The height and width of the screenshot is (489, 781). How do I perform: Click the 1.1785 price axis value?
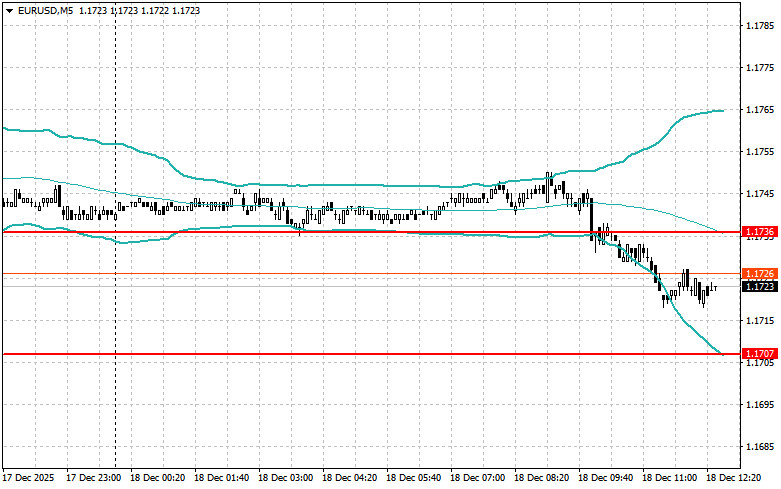[x=760, y=25]
